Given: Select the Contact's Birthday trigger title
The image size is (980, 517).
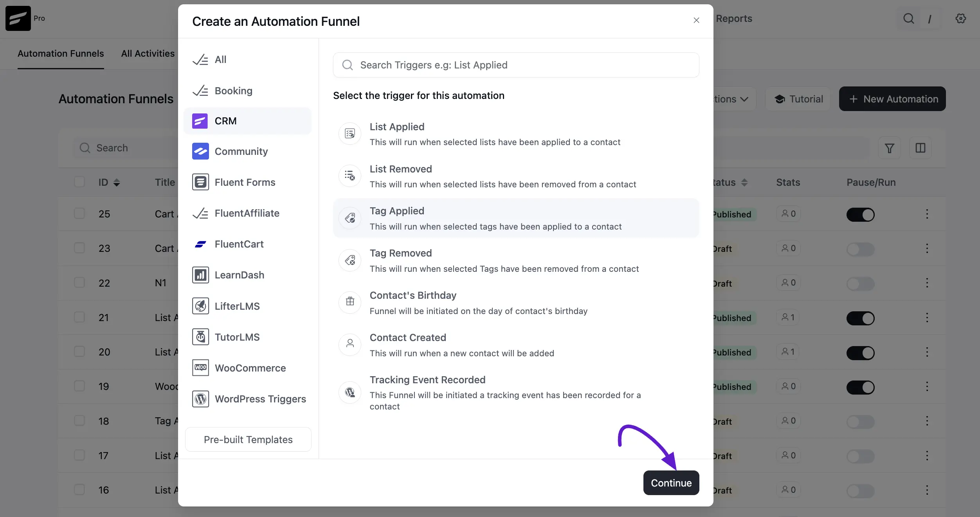Looking at the screenshot, I should click(413, 295).
